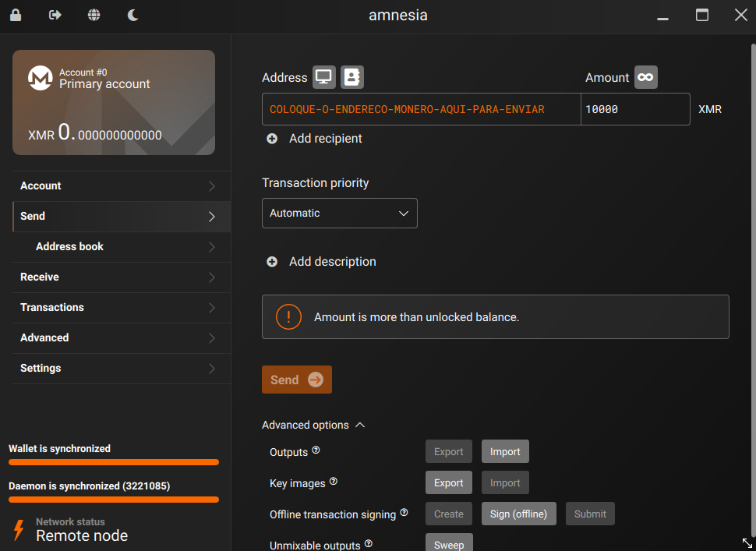Image resolution: width=756 pixels, height=551 pixels.
Task: Click the resize handle at window corner
Action: pyautogui.click(x=747, y=542)
